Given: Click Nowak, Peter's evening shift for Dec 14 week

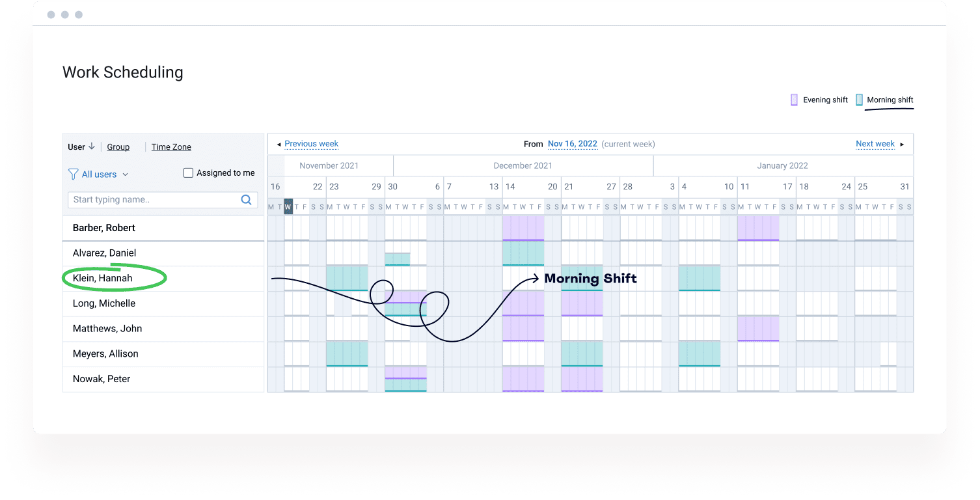Looking at the screenshot, I should pos(523,379).
